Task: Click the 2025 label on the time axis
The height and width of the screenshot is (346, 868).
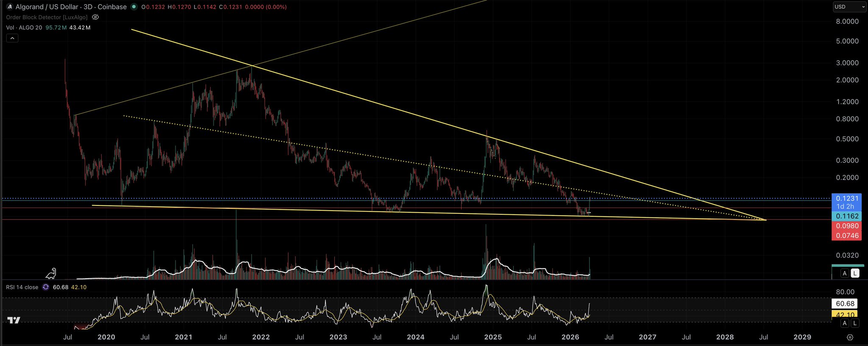Action: tap(493, 338)
